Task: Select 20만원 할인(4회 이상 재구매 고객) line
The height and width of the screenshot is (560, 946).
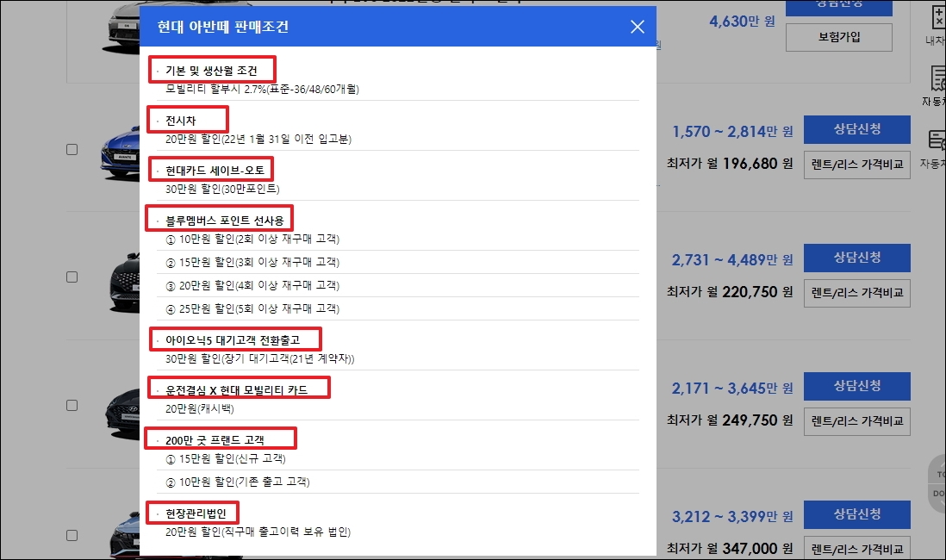Action: click(252, 285)
